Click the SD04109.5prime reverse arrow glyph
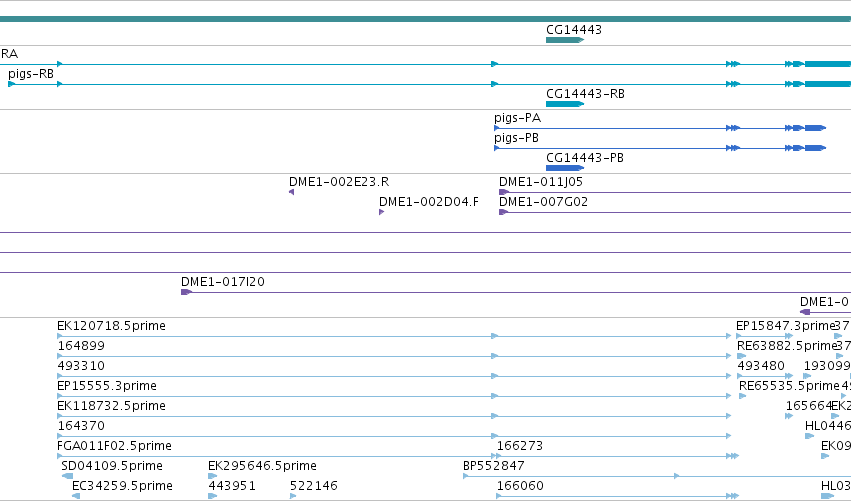 click(67, 476)
